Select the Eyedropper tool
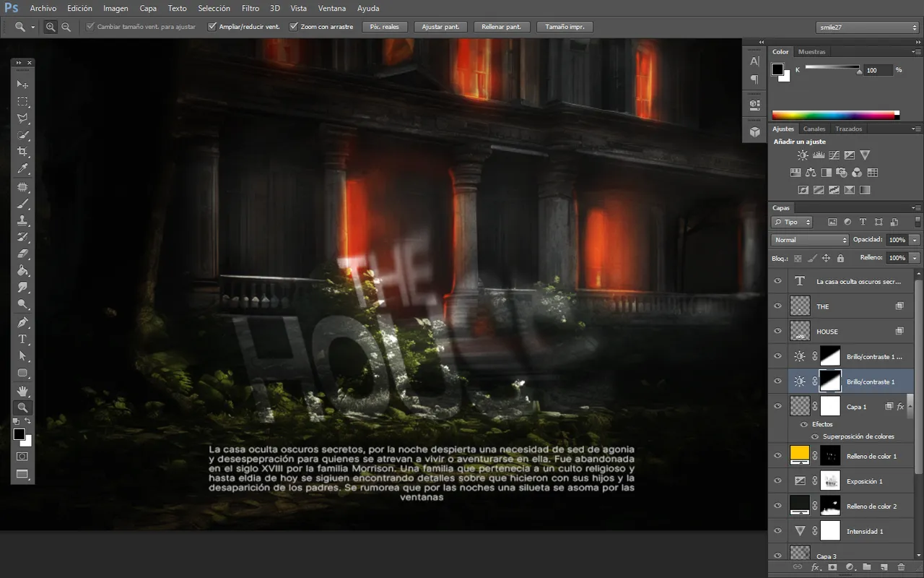Screen dimensions: 924x578 [x=22, y=169]
